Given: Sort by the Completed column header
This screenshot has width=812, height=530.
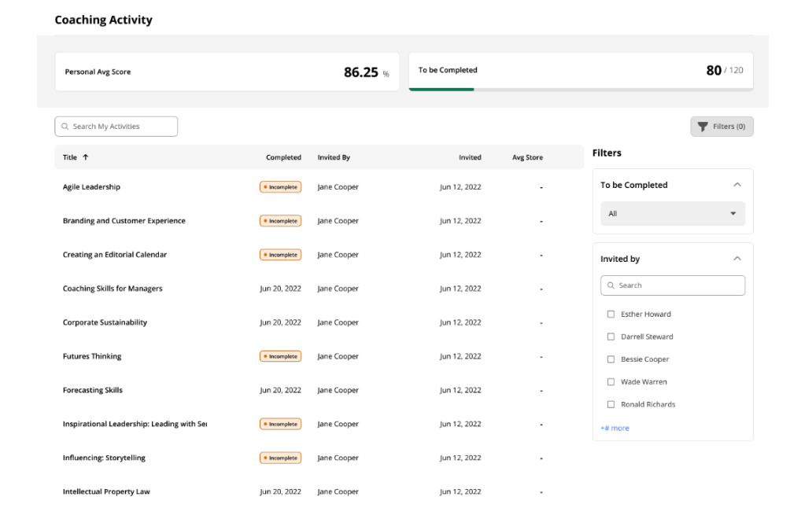Looking at the screenshot, I should click(x=283, y=157).
